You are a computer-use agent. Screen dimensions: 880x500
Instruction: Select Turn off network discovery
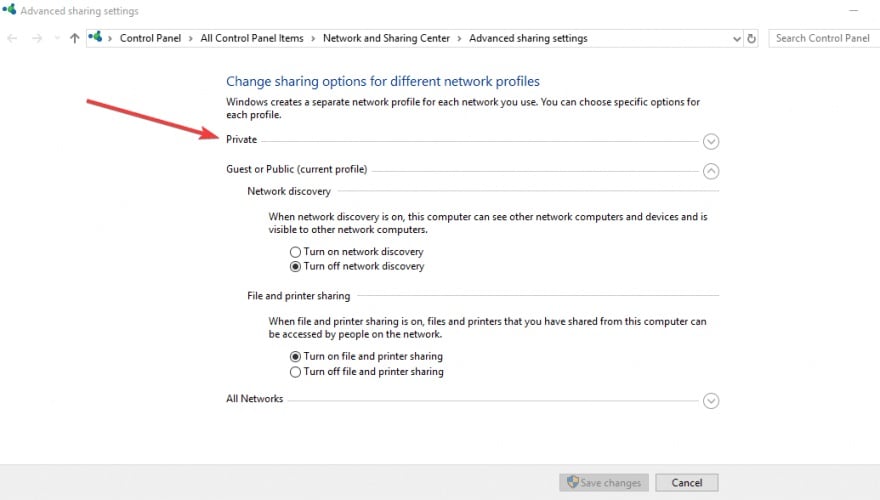coord(295,267)
